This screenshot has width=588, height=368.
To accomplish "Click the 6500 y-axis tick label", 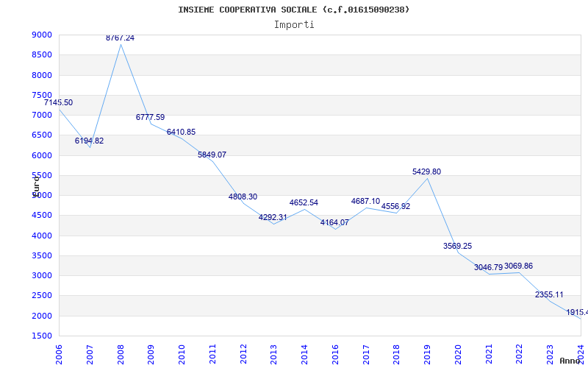I will (x=43, y=135).
